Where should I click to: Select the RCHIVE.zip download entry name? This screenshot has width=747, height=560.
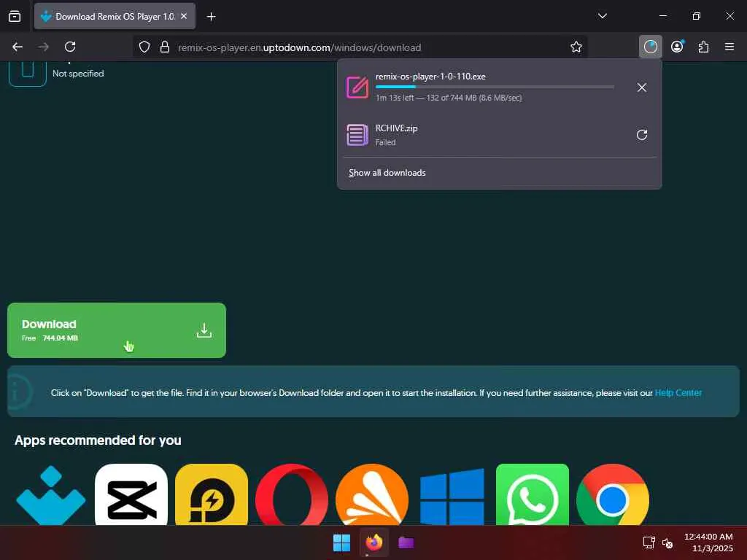click(x=396, y=128)
